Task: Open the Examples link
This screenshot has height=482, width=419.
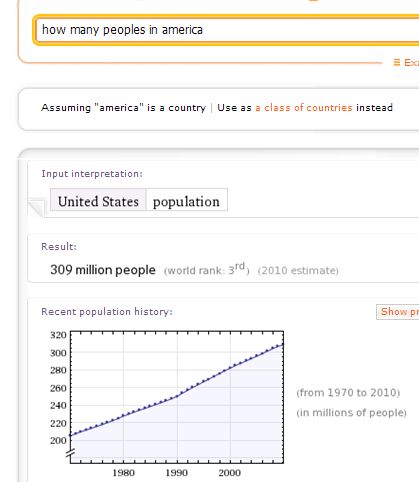Action: [411, 62]
